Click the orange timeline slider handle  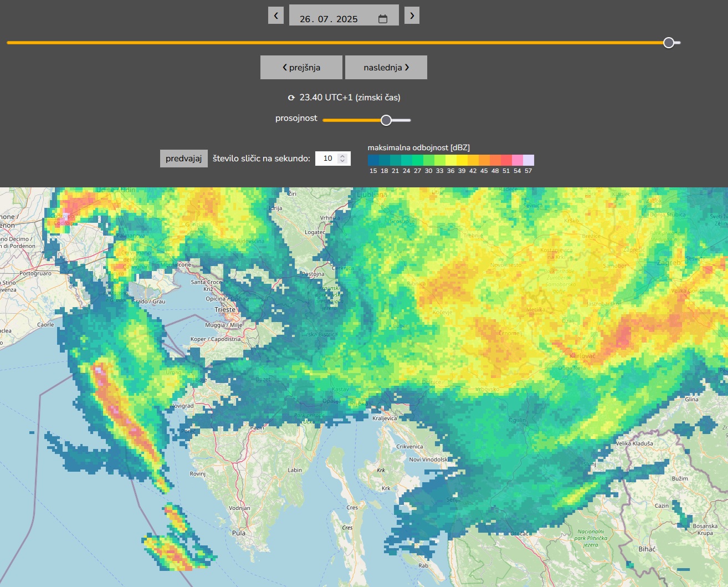[669, 43]
